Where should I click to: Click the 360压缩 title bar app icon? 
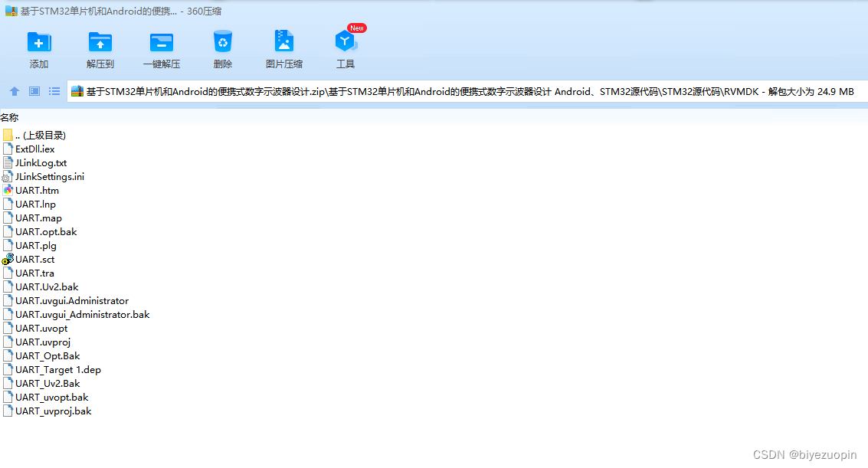(x=11, y=11)
